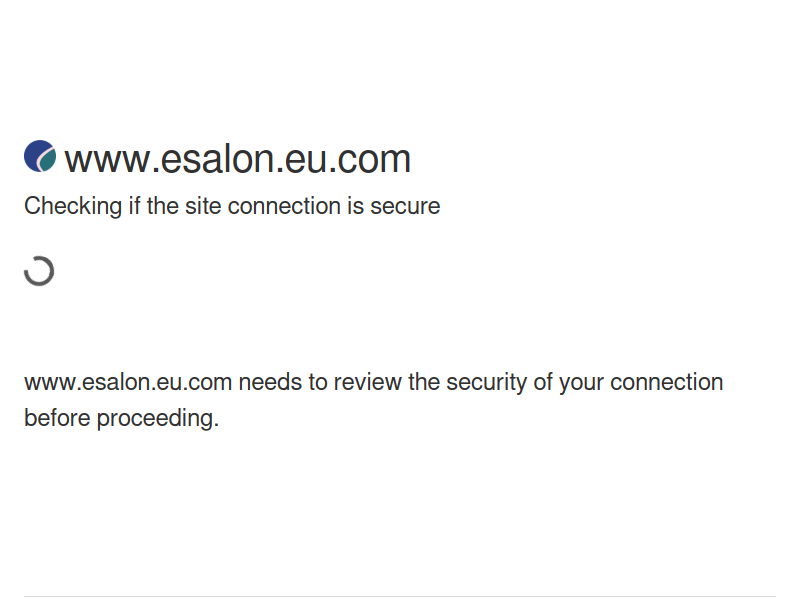800x600 pixels.
Task: Click the horizontal divider line at the bottom
Action: [x=400, y=597]
